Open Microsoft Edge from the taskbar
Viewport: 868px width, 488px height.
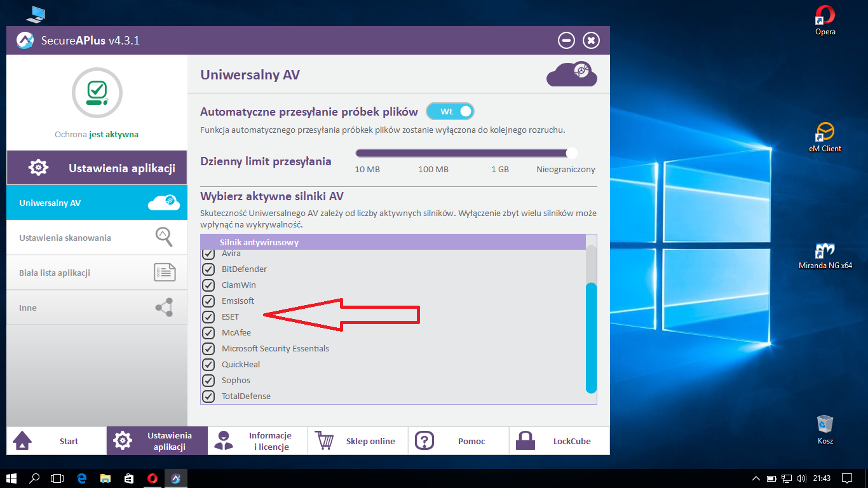point(82,478)
